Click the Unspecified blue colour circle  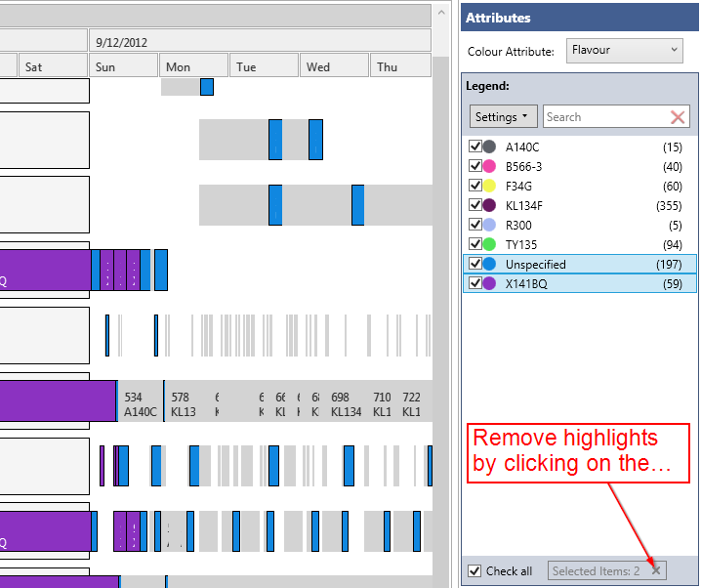pyautogui.click(x=489, y=264)
